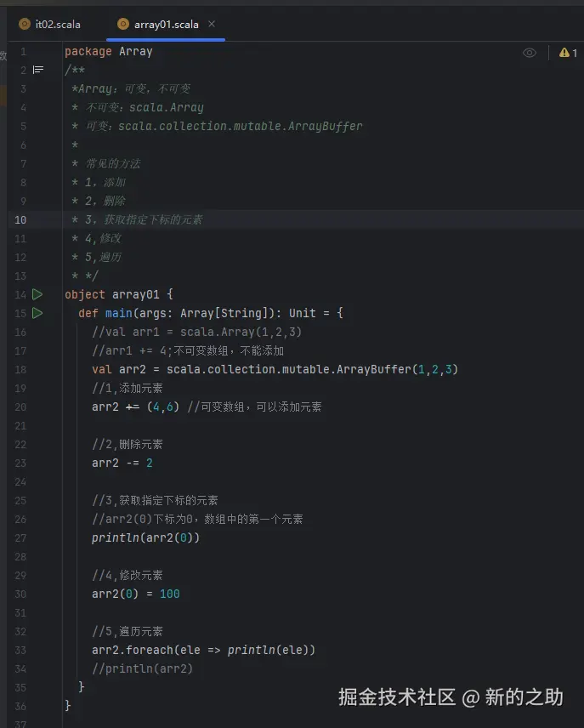Toggle rendered doc comment icon in gutter
This screenshot has height=728, width=584.
[x=37, y=70]
